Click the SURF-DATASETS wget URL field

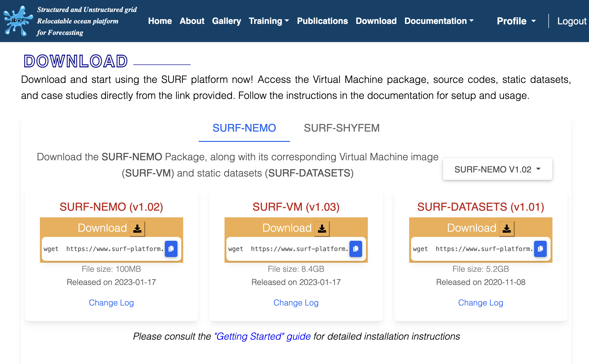point(473,249)
